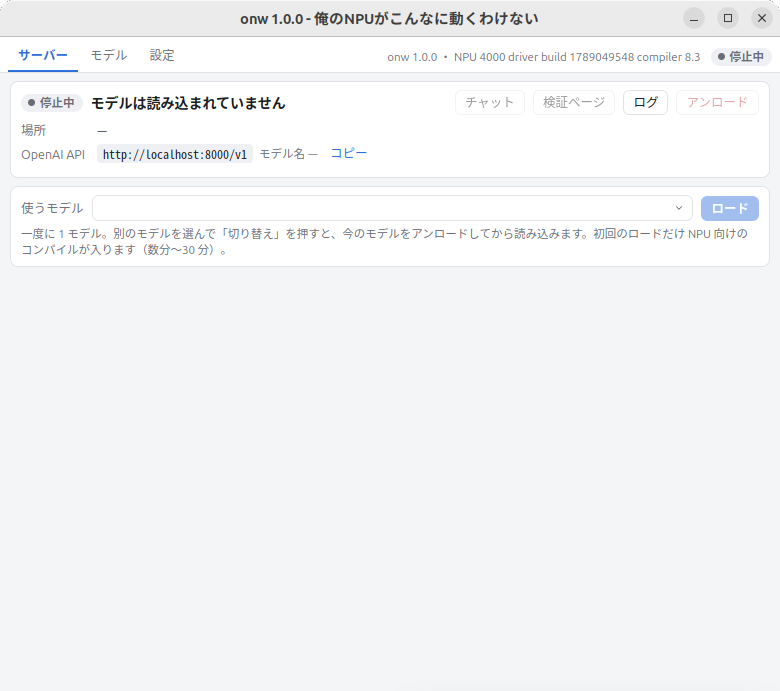Click the 停止中 status badge in header bar

[741, 57]
